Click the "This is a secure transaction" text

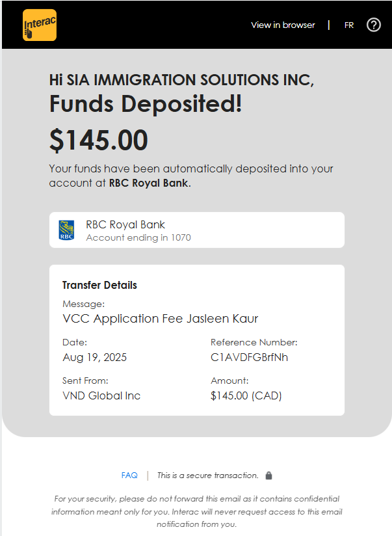pyautogui.click(x=208, y=476)
